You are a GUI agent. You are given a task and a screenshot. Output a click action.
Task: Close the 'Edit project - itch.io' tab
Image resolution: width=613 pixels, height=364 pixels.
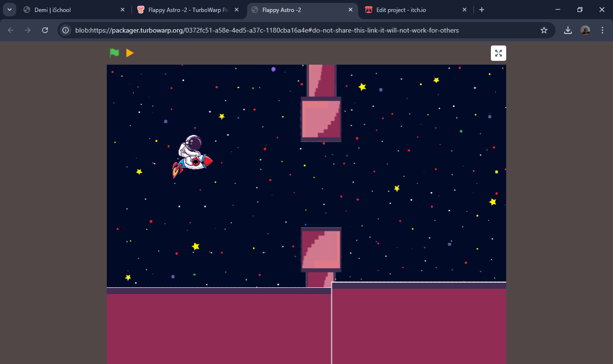tap(464, 9)
